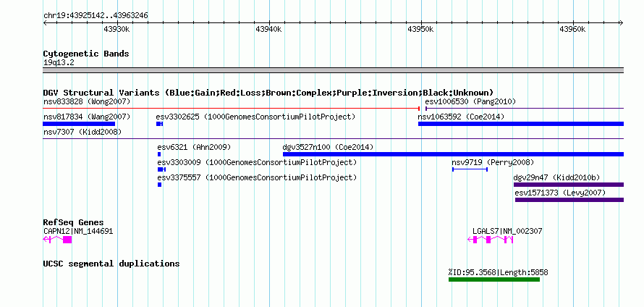Click the nsv833828 (Wong2007) label
The width and height of the screenshot is (644, 307).
point(87,101)
